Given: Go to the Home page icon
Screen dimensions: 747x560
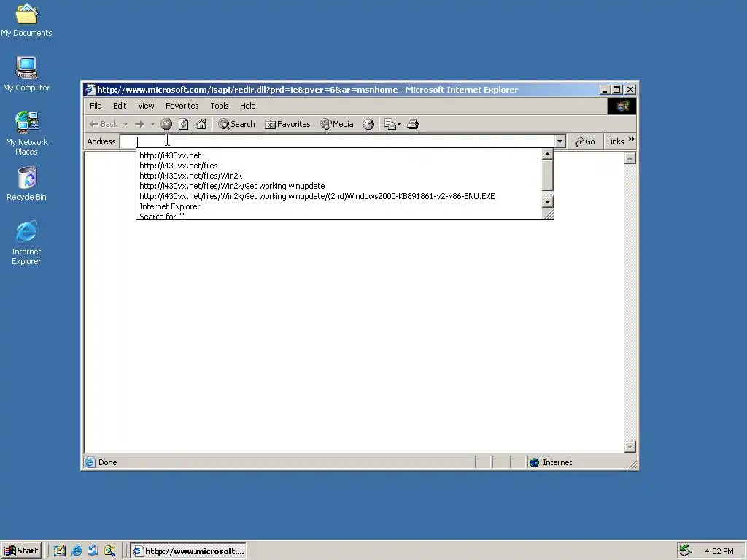Looking at the screenshot, I should [201, 124].
